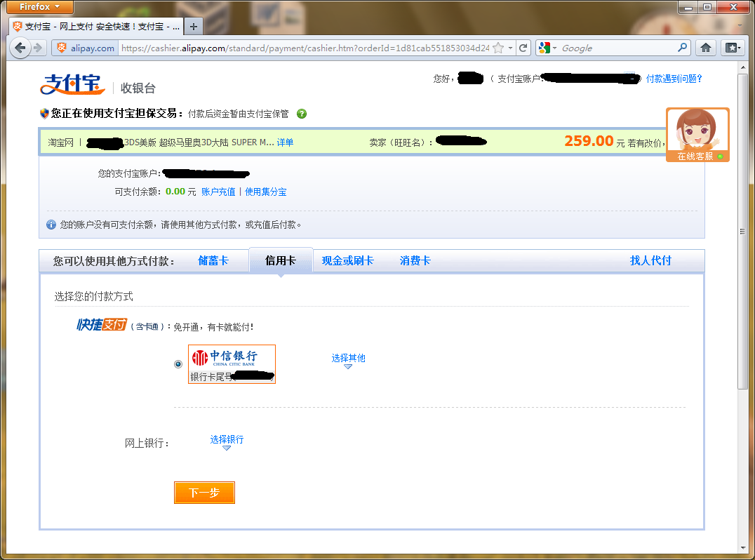Screen dimensions: 755x560
Task: Open the 在线客服 online support avatar
Action: point(697,135)
